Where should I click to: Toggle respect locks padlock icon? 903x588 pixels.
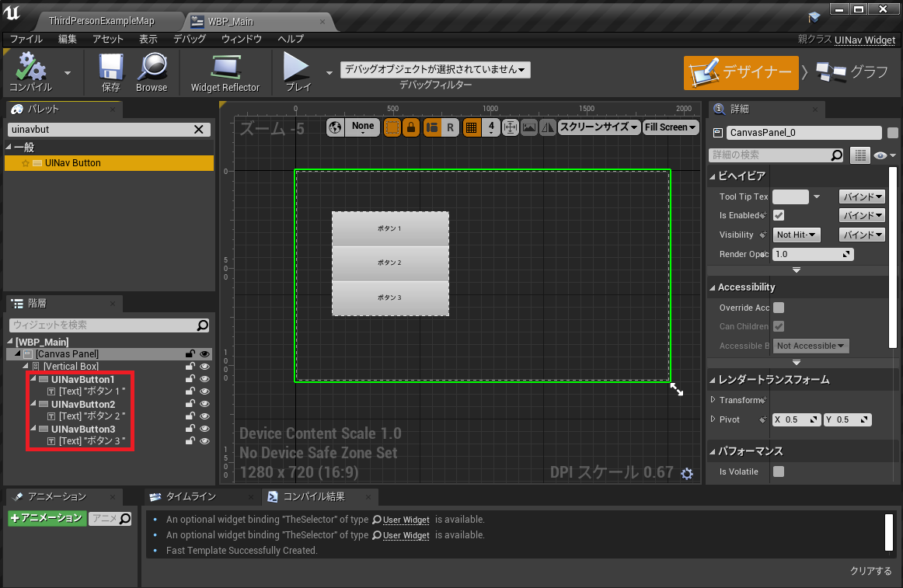coord(411,127)
